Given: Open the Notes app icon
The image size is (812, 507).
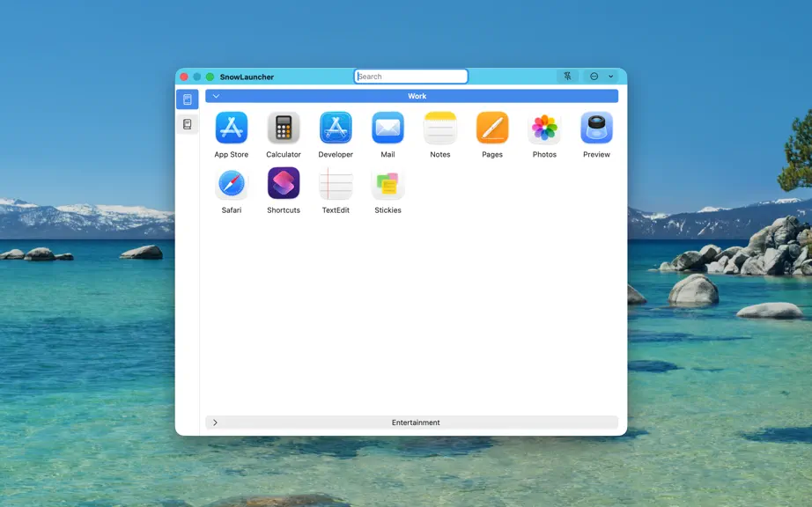Looking at the screenshot, I should (440, 128).
